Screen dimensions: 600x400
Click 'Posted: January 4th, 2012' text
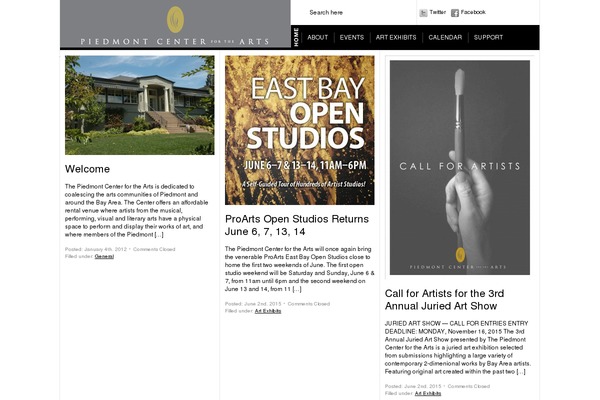(x=96, y=249)
